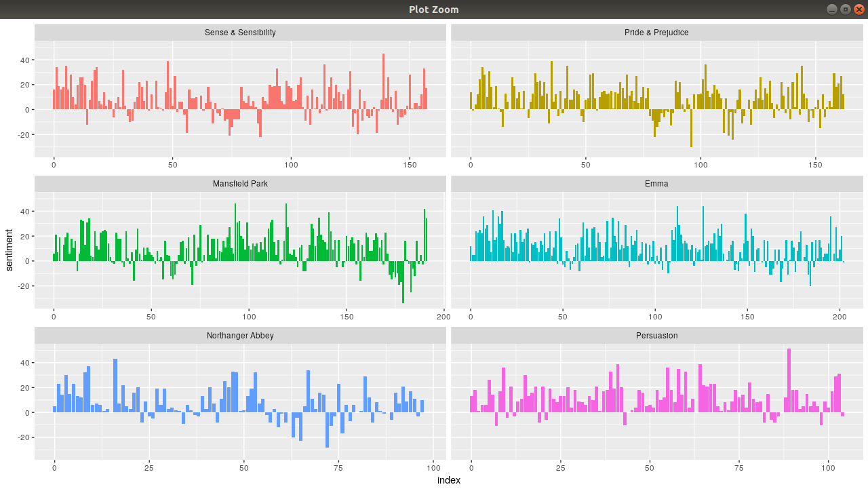Click the 'index' x-axis label
Viewport: 868px width, 491px height.
(x=449, y=480)
